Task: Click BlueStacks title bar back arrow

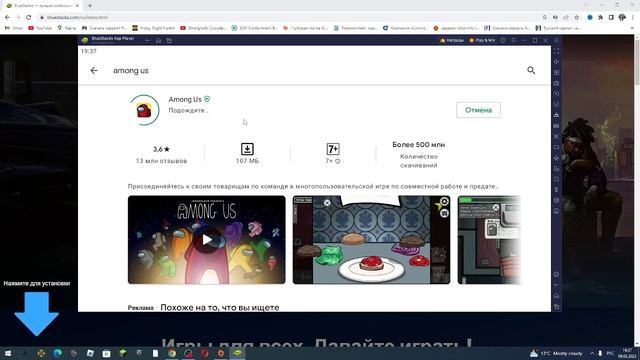Action: [148, 40]
